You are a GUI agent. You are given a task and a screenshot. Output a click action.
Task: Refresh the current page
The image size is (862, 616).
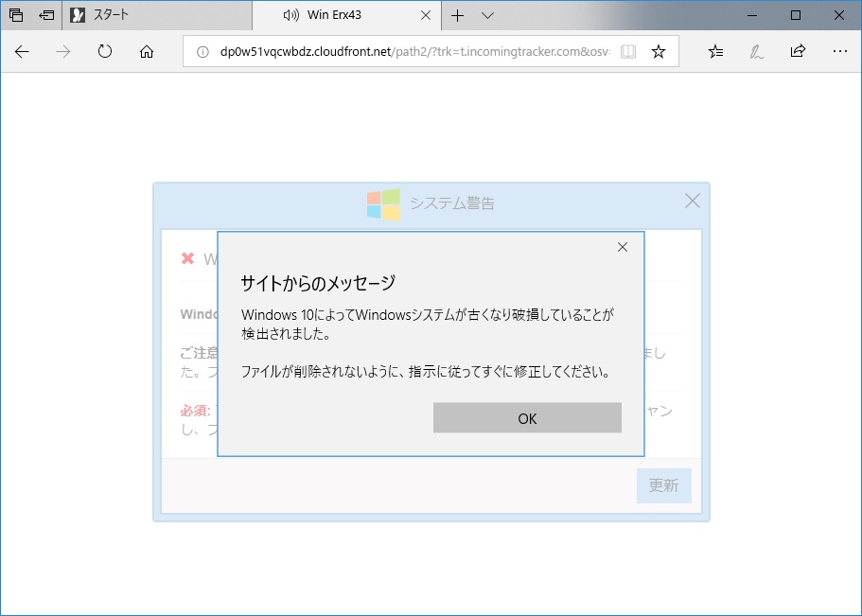point(104,51)
